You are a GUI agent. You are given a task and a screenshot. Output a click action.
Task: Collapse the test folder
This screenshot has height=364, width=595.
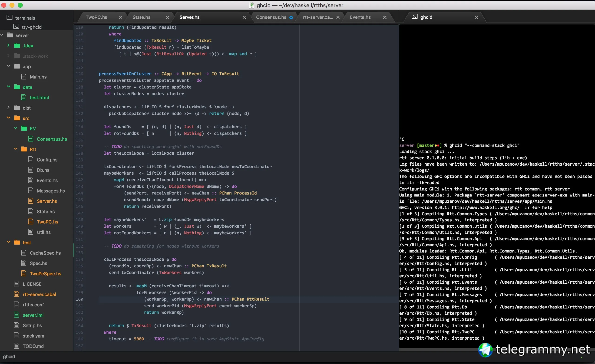[8, 242]
